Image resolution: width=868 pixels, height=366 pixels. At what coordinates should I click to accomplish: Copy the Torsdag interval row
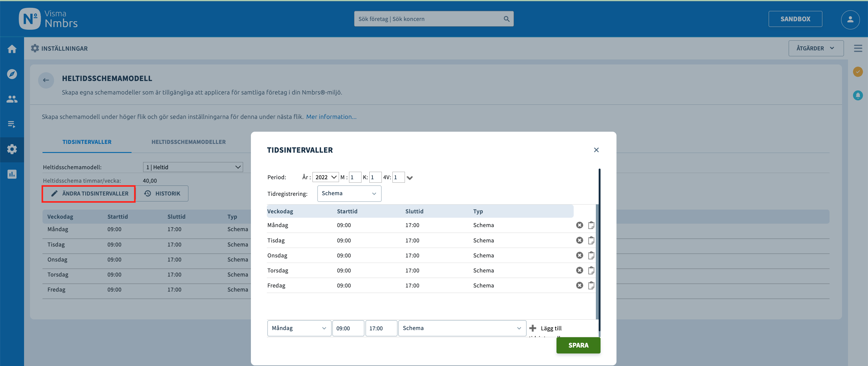coord(591,270)
